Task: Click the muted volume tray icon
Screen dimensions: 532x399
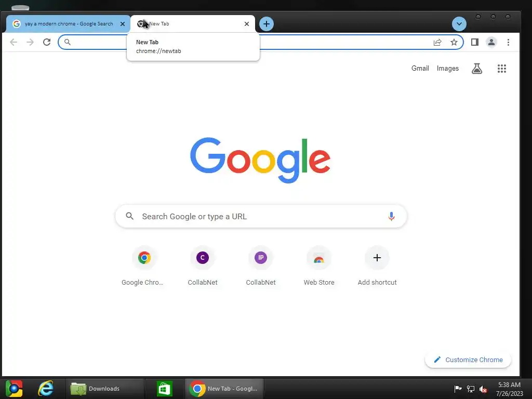Action: coord(483,389)
